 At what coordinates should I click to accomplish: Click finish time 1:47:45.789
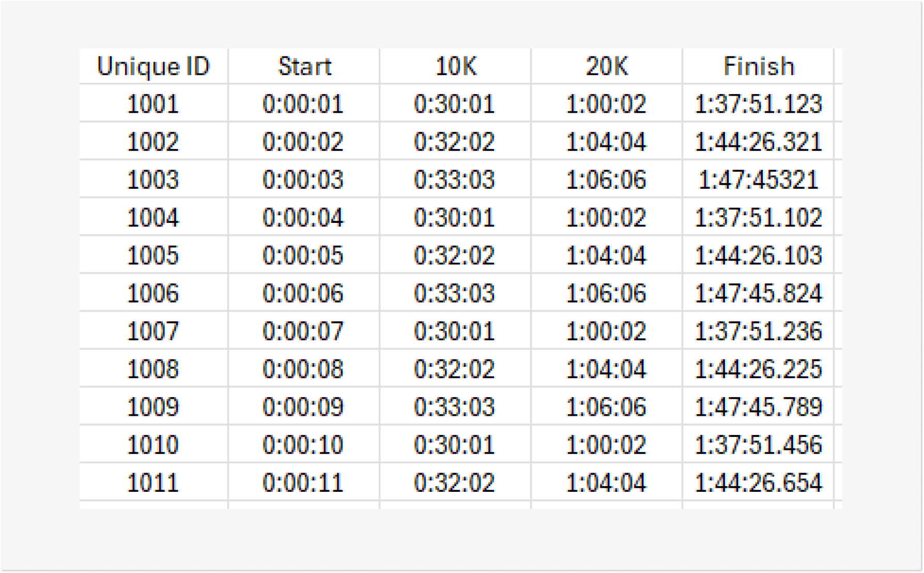[x=758, y=406]
